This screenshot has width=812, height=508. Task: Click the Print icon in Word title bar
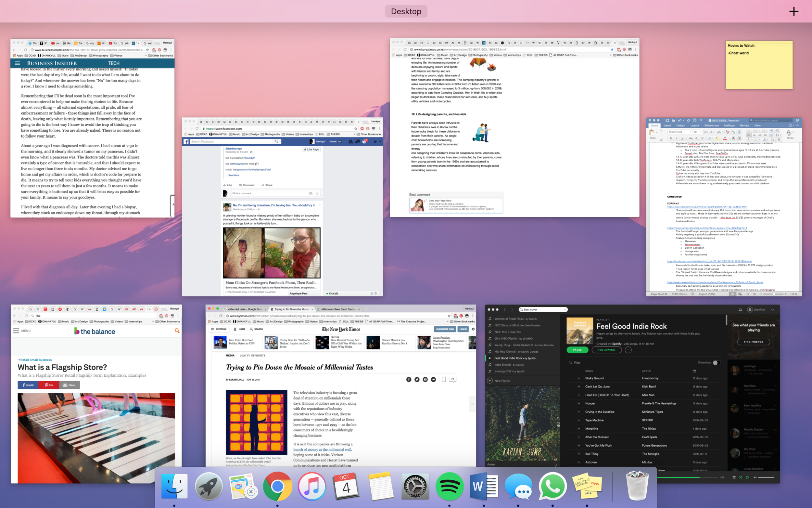click(x=694, y=120)
